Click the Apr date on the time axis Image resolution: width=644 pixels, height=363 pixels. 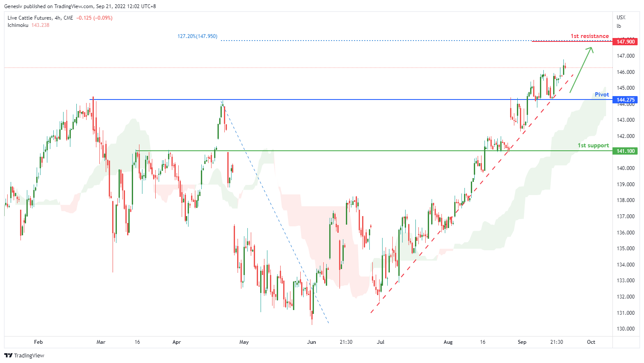177,342
